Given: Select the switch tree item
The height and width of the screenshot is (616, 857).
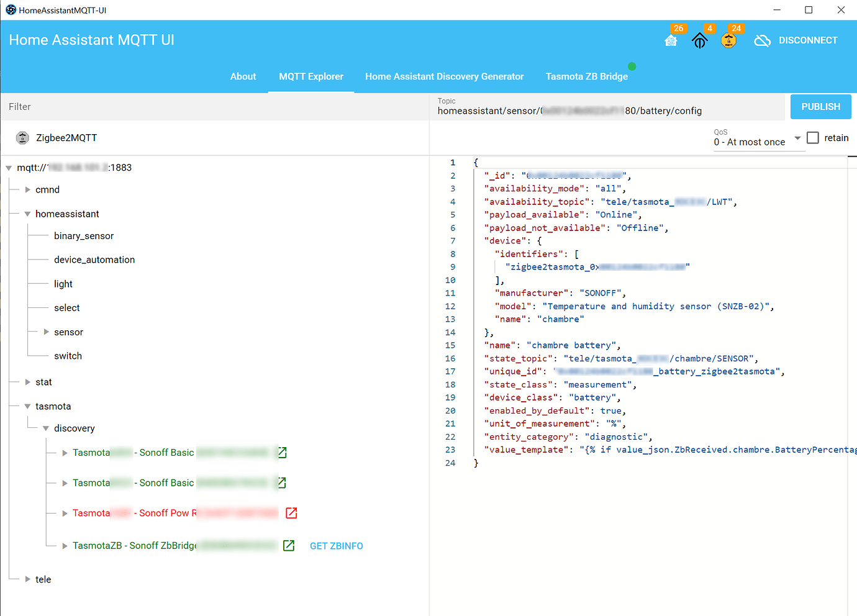Looking at the screenshot, I should coord(68,356).
